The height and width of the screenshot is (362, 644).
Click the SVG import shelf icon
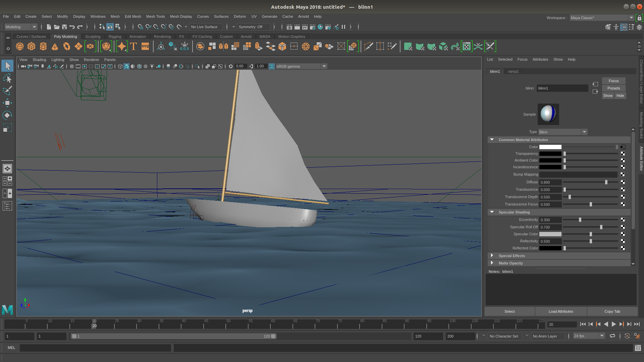click(x=145, y=46)
